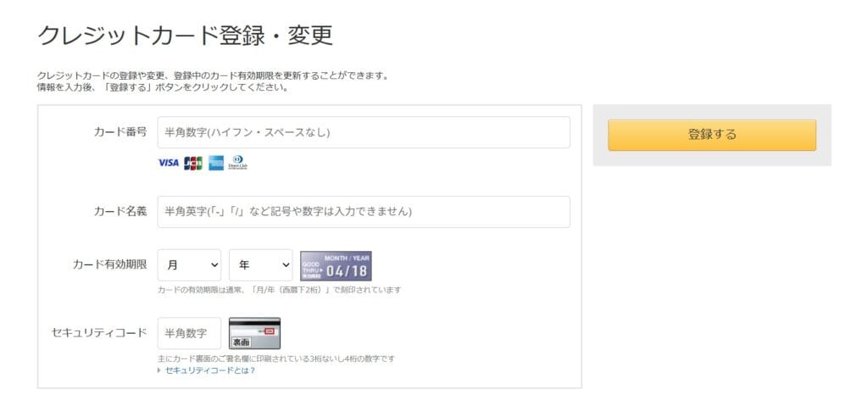The width and height of the screenshot is (868, 400).
Task: Click the instruction line mentioning 「登録する」ボタン
Action: point(163,87)
